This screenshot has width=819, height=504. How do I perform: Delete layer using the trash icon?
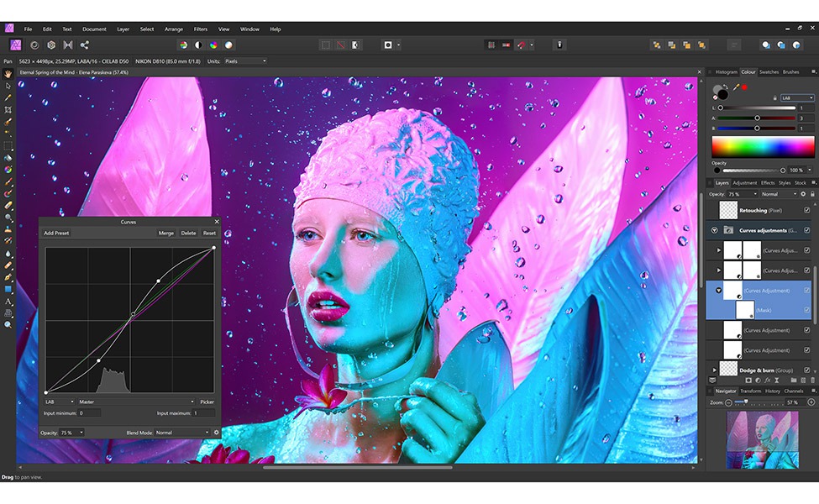[812, 381]
